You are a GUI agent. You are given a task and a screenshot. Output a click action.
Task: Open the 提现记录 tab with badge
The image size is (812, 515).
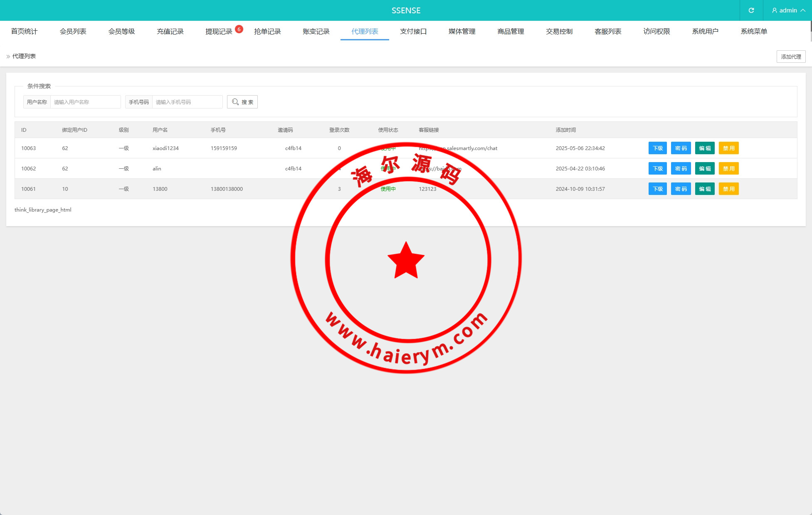tap(219, 32)
